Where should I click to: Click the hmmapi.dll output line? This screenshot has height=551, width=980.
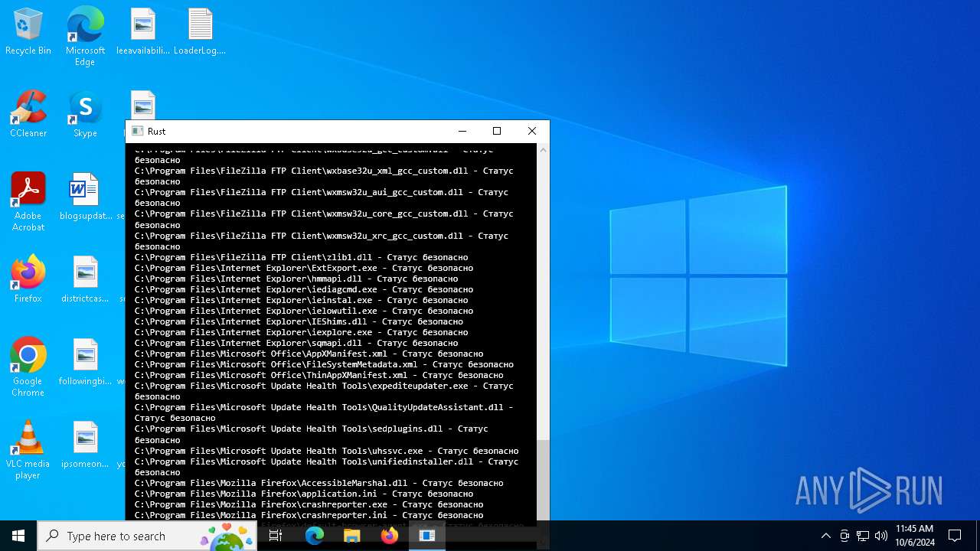pyautogui.click(x=296, y=279)
